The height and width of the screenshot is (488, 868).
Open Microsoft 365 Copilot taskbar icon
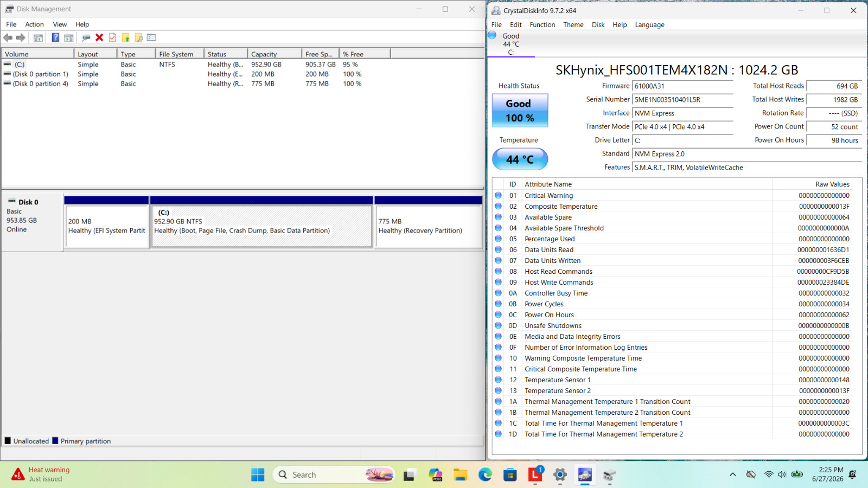(x=435, y=475)
